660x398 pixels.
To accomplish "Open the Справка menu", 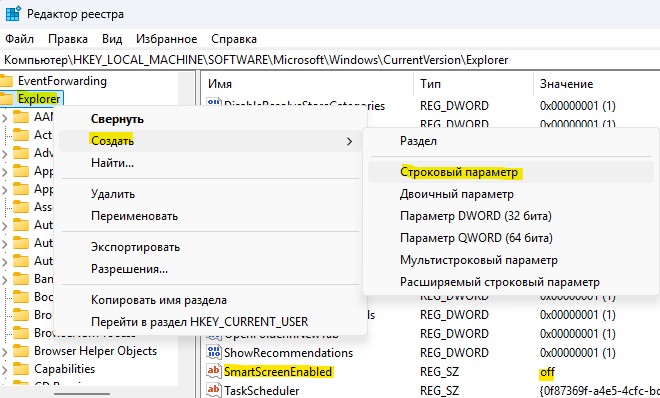I will 234,39.
